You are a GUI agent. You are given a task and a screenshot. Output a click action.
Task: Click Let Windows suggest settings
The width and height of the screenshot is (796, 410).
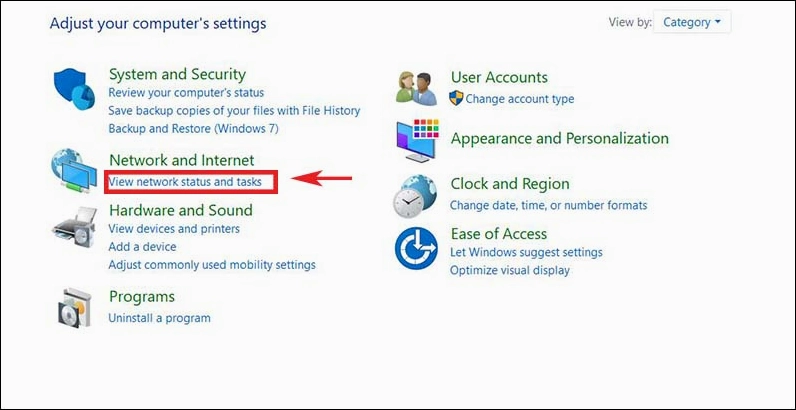(526, 252)
